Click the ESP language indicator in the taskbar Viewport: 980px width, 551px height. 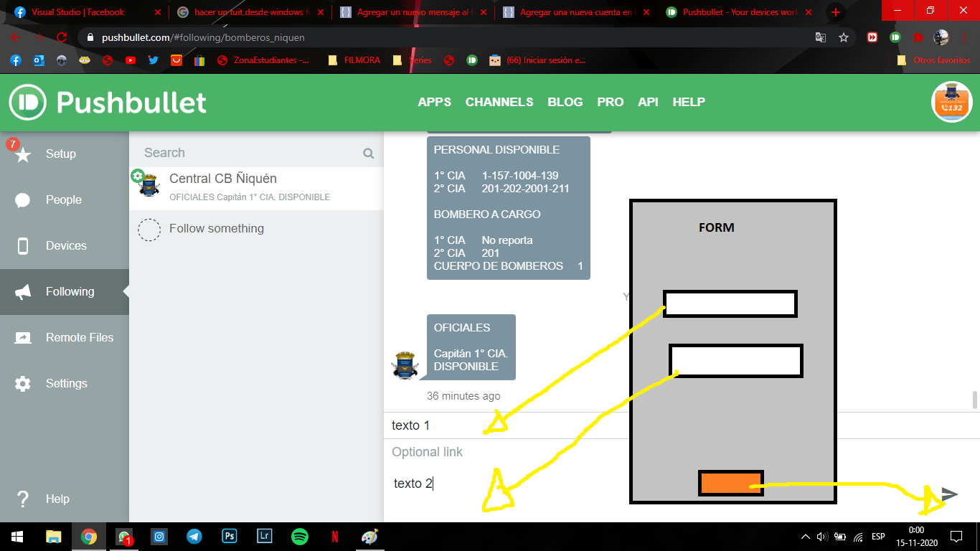(x=878, y=536)
